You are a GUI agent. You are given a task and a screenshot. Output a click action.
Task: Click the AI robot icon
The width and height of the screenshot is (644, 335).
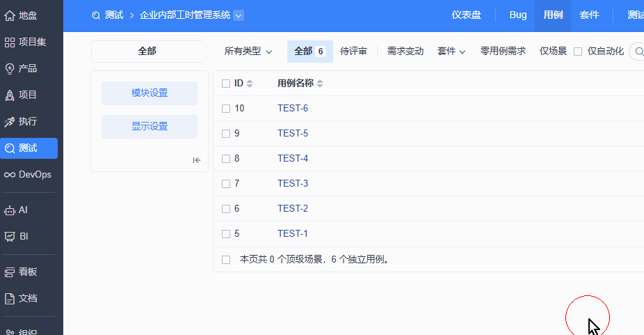[10, 210]
